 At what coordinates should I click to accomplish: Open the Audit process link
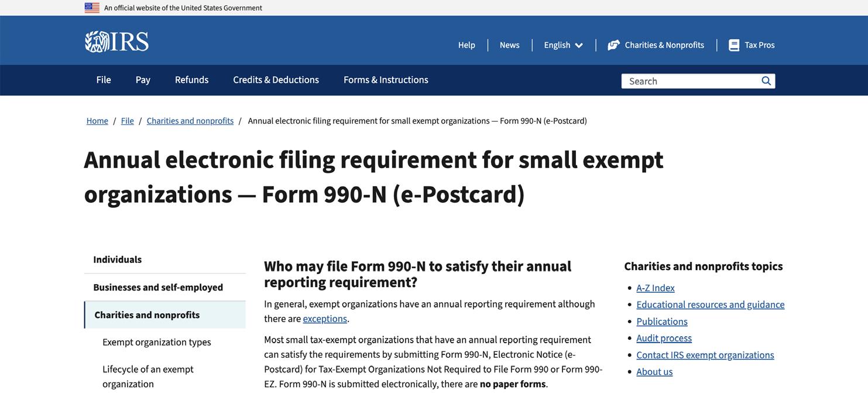[664, 338]
